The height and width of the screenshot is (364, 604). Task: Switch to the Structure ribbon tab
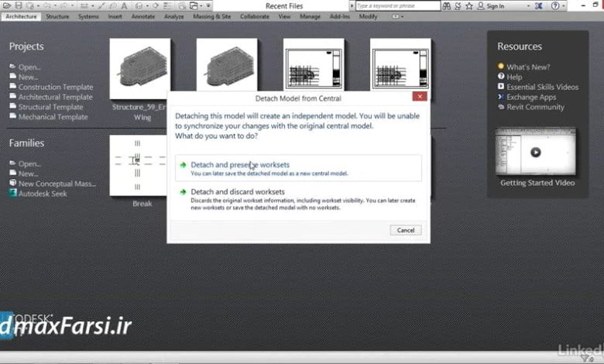point(57,16)
